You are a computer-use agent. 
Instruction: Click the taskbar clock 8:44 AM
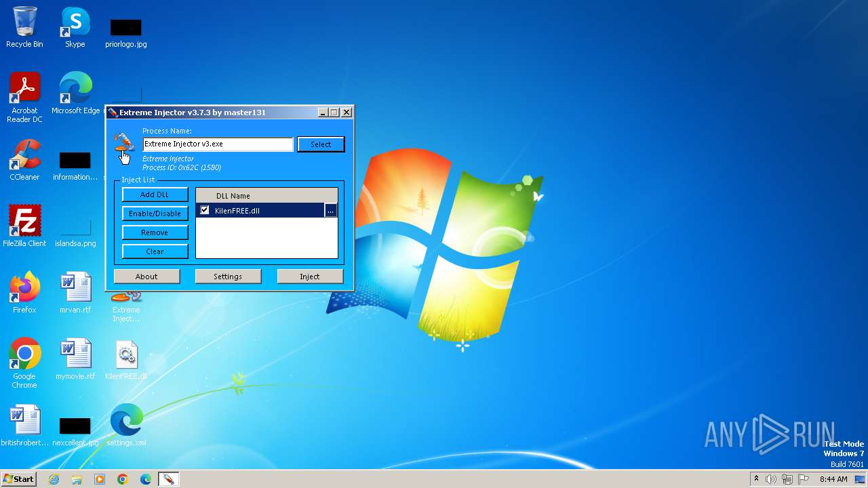coord(833,479)
